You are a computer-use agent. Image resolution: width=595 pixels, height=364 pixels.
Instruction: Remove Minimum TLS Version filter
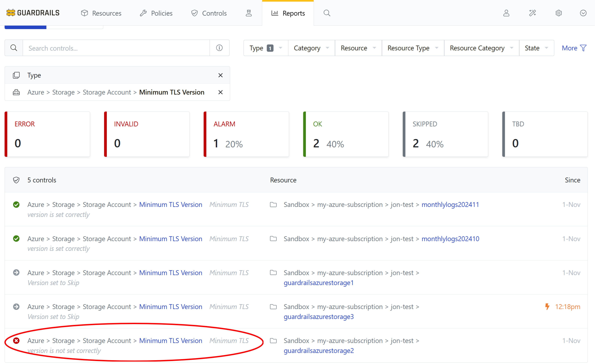(220, 92)
